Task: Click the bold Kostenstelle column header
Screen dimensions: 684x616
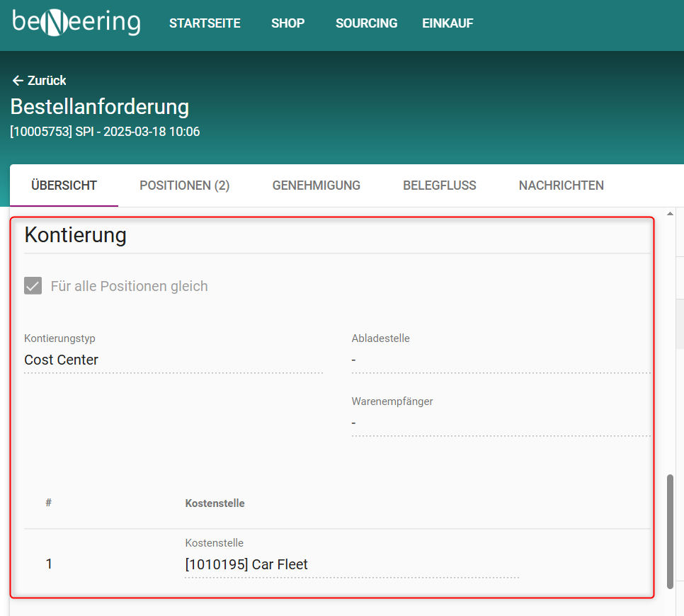Action: 215,503
